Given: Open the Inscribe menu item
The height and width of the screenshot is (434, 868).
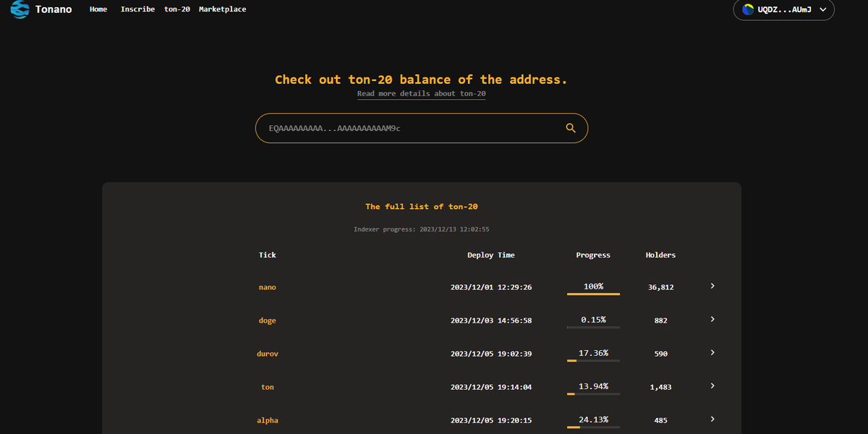Looking at the screenshot, I should pyautogui.click(x=137, y=9).
